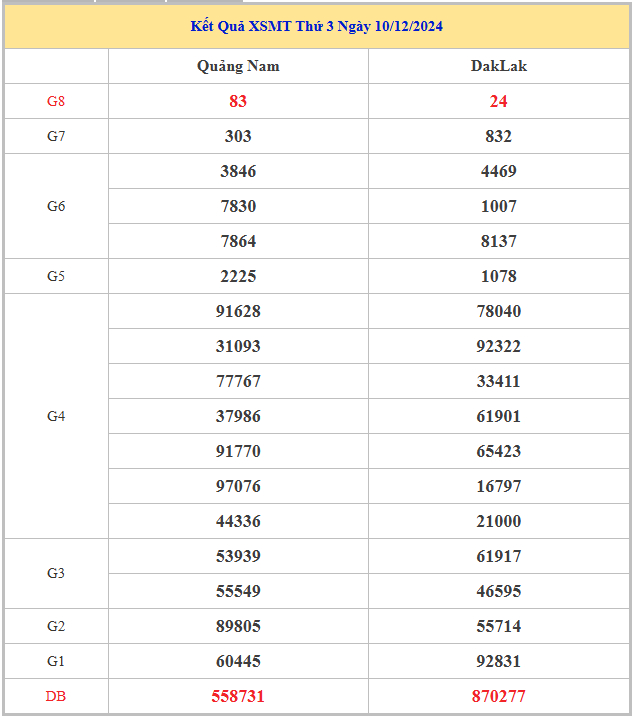This screenshot has height=720, width=637.
Task: Click the G8 row label
Action: click(x=56, y=101)
